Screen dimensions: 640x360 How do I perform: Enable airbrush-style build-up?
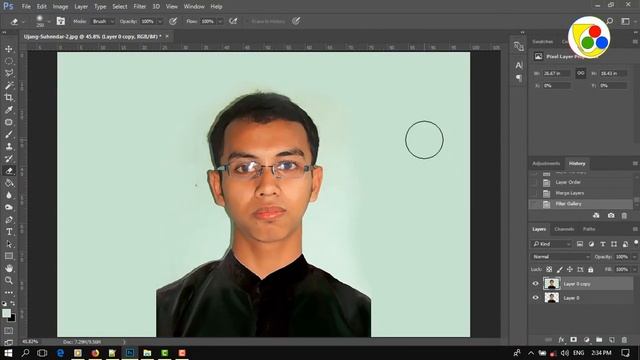tap(233, 21)
